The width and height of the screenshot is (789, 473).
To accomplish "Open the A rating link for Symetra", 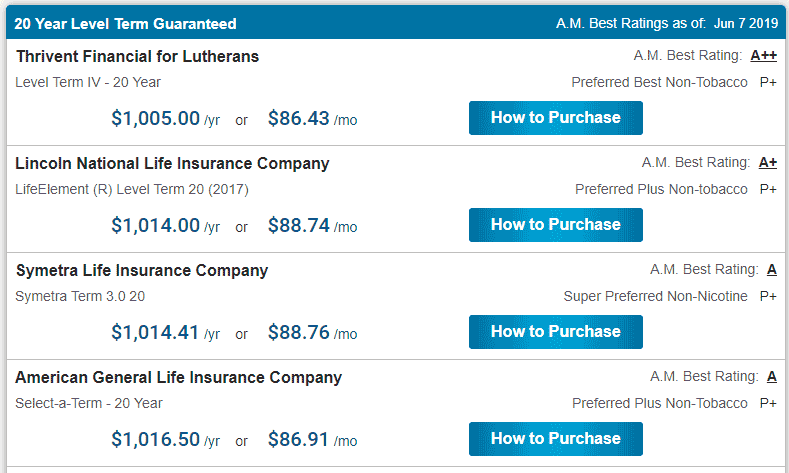I will 772,270.
